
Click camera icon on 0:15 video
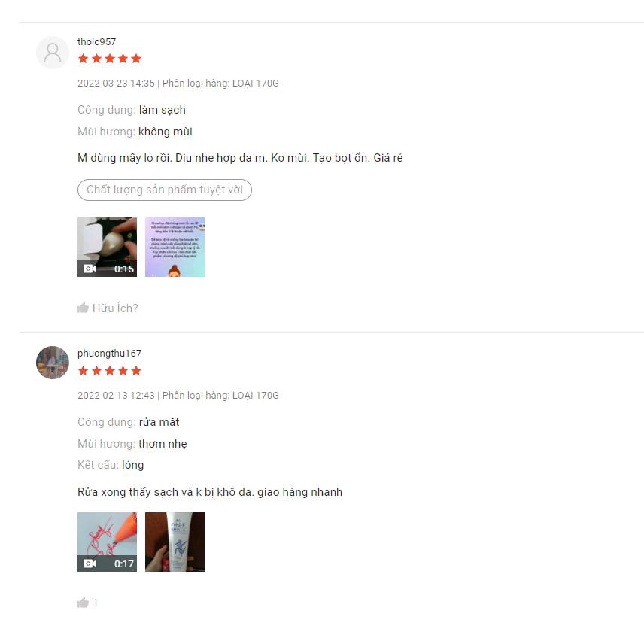pos(90,269)
